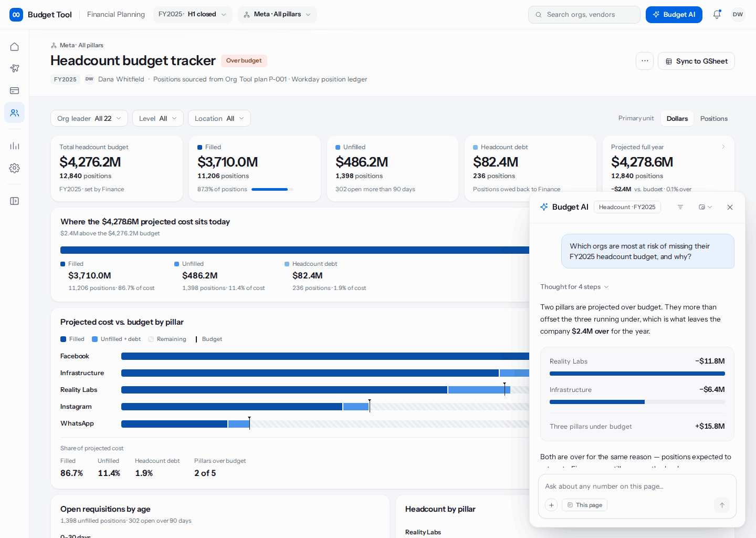Expand the Org leader filter
The height and width of the screenshot is (538, 756).
point(89,118)
